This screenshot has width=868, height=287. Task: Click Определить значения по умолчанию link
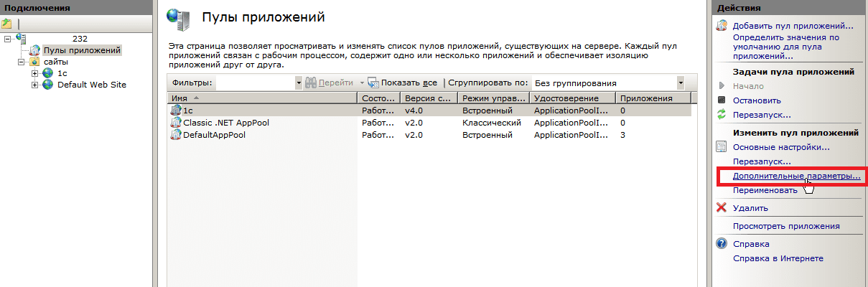[786, 46]
